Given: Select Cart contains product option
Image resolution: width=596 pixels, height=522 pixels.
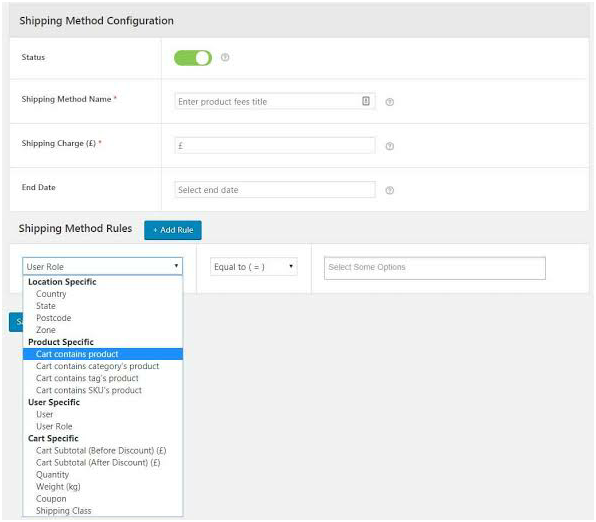Looking at the screenshot, I should (103, 354).
